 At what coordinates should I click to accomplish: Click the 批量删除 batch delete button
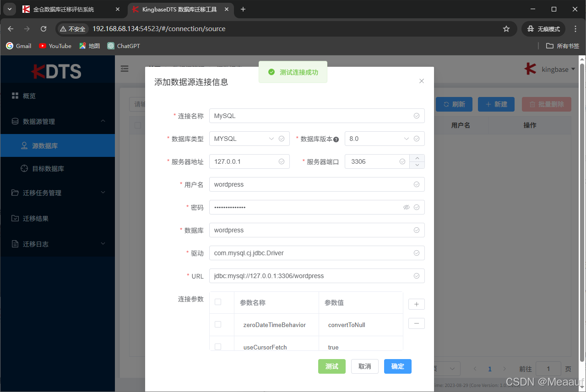tap(547, 104)
